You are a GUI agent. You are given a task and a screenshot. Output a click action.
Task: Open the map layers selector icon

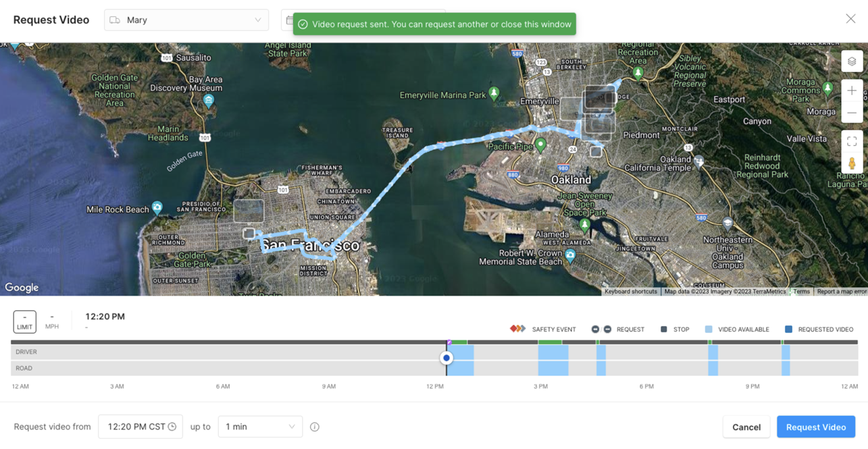tap(852, 61)
